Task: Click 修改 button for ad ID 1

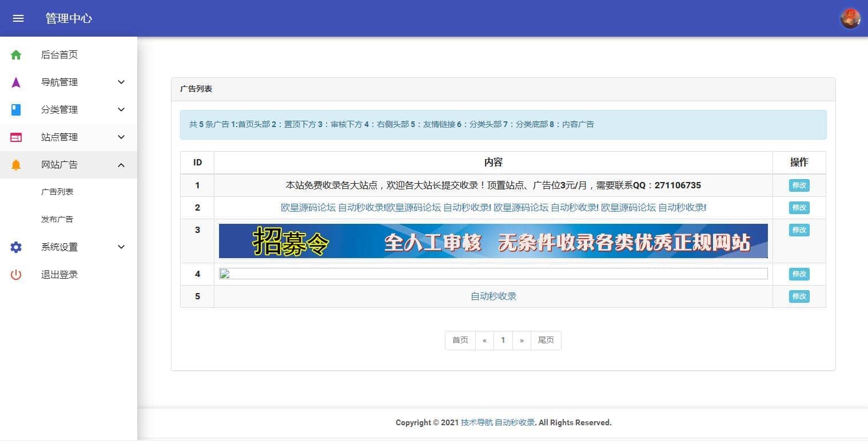Action: click(x=799, y=185)
